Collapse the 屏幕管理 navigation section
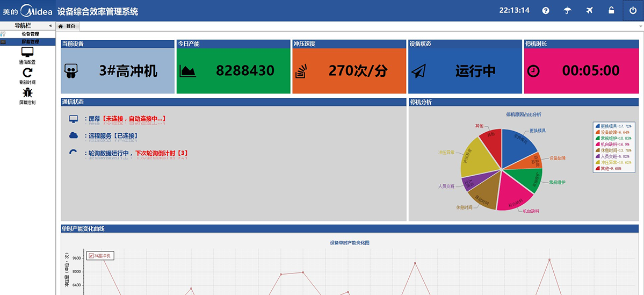The width and height of the screenshot is (644, 295). click(30, 41)
